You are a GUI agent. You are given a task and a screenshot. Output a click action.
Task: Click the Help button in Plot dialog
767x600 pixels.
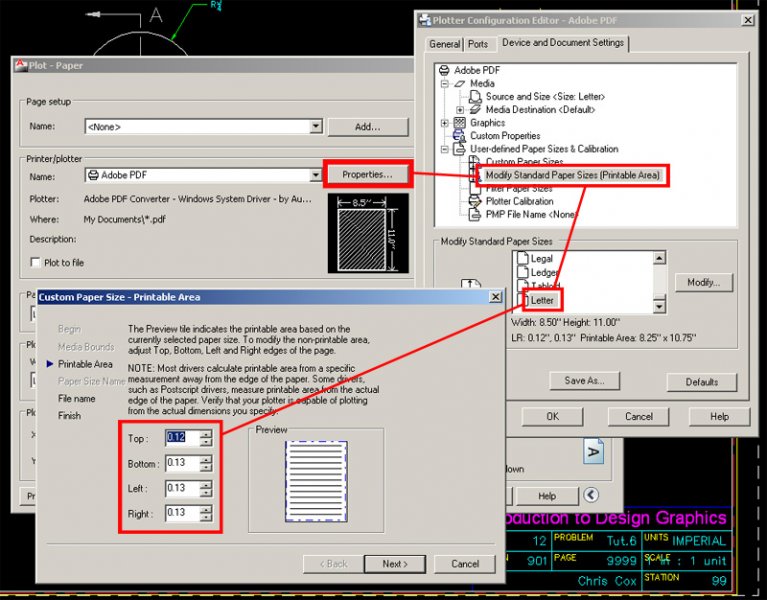coord(547,496)
